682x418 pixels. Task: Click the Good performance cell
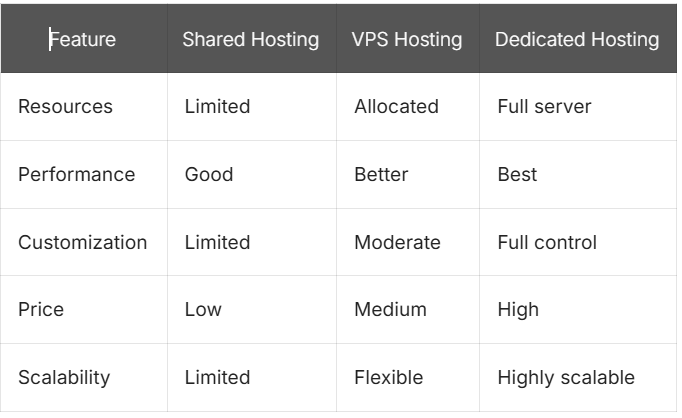[x=209, y=174]
